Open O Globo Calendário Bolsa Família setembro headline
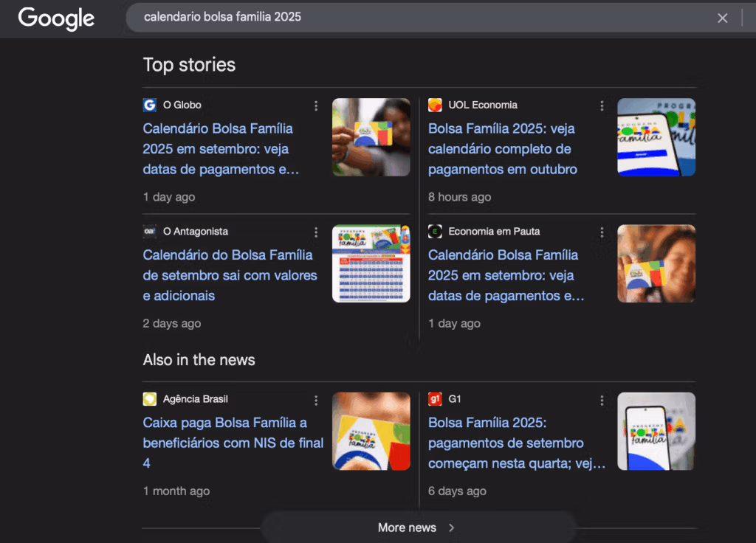The height and width of the screenshot is (543, 756). (219, 149)
